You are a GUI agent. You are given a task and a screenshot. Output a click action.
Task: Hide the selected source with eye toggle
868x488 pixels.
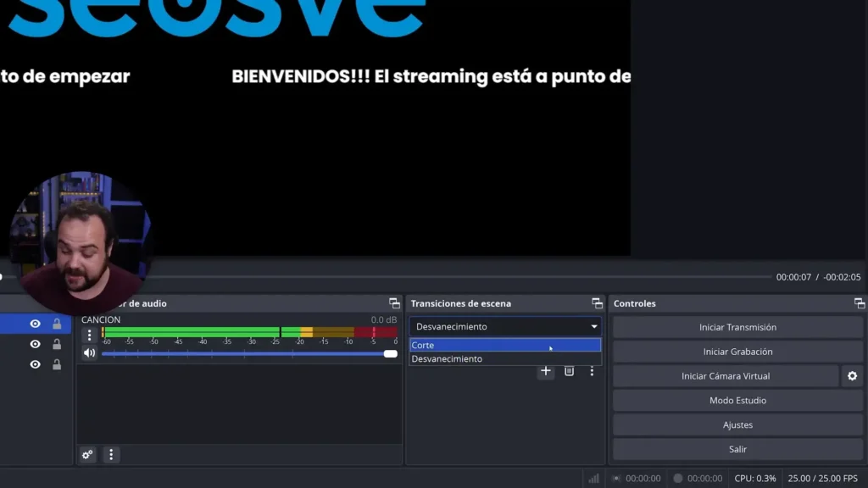35,324
